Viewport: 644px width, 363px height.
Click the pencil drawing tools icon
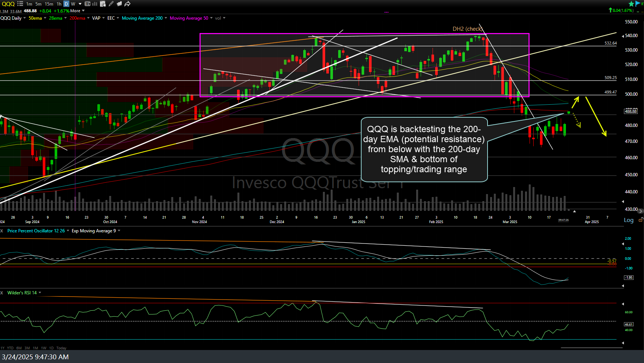coord(111,4)
